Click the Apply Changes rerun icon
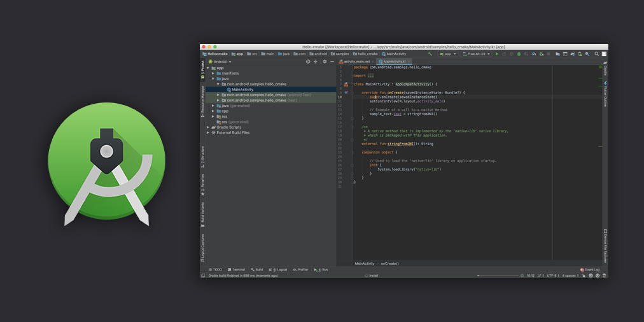Screen dimensions: 644x322 [504, 54]
